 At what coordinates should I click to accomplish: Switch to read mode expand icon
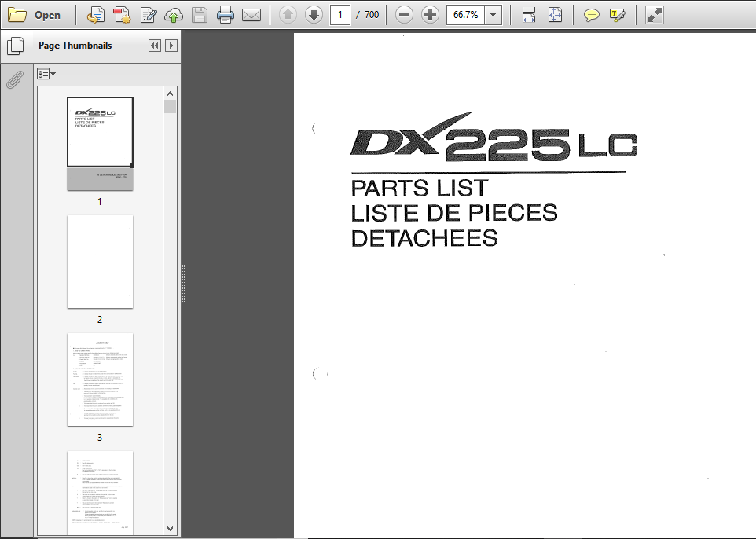(655, 15)
